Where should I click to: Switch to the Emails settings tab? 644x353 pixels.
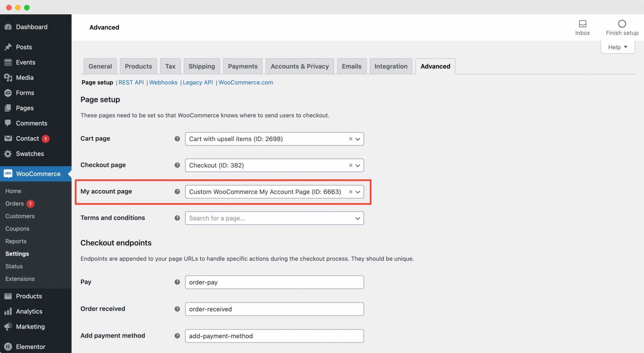tap(352, 66)
